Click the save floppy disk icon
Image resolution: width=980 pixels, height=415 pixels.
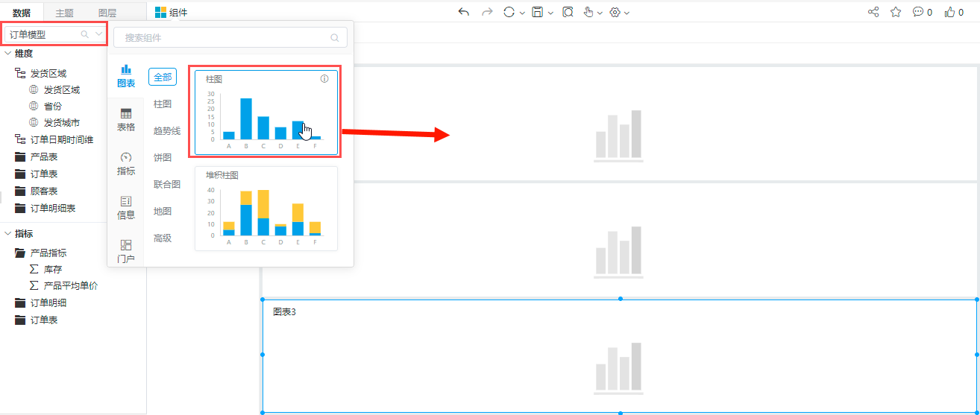(538, 12)
